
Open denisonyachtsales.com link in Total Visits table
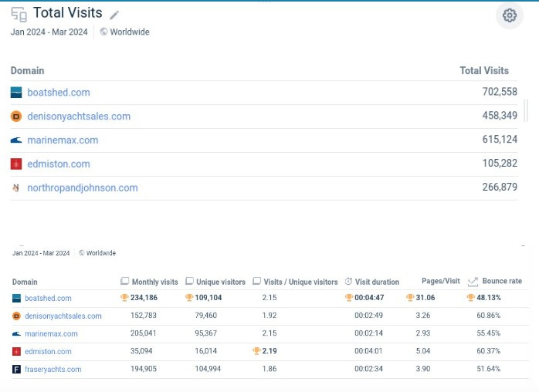(x=79, y=117)
